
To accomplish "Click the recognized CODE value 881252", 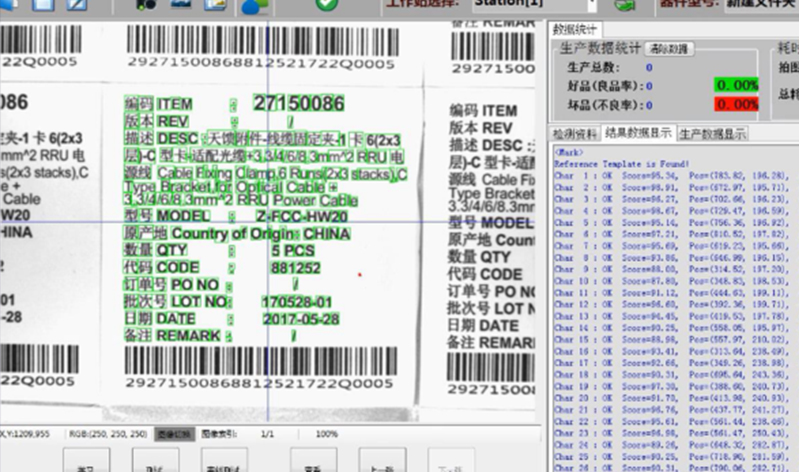I will point(296,268).
